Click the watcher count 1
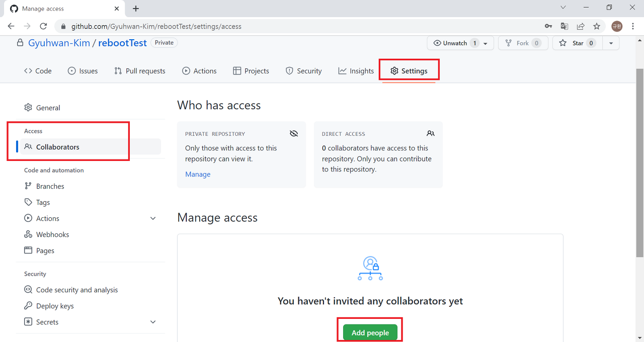The width and height of the screenshot is (644, 342). coord(474,43)
